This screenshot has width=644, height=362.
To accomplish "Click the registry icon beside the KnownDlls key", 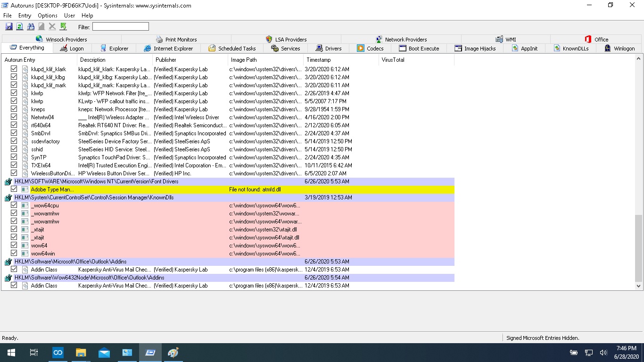I will pos(8,197).
